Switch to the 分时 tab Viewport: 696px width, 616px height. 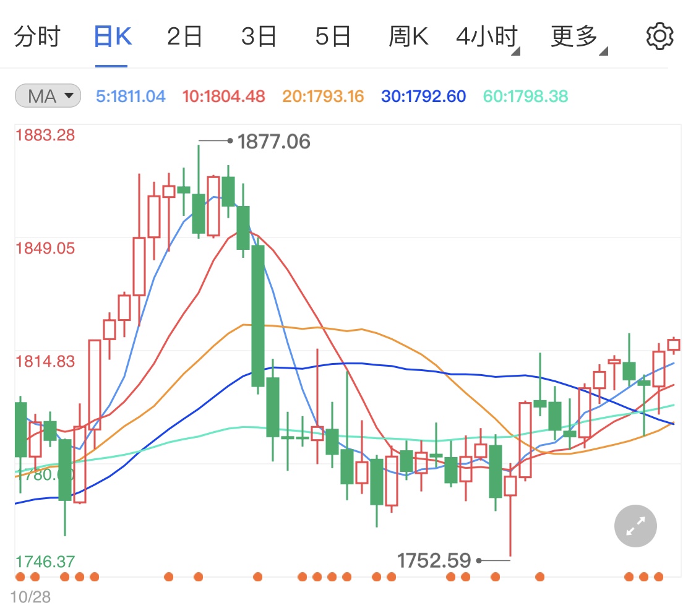click(37, 37)
